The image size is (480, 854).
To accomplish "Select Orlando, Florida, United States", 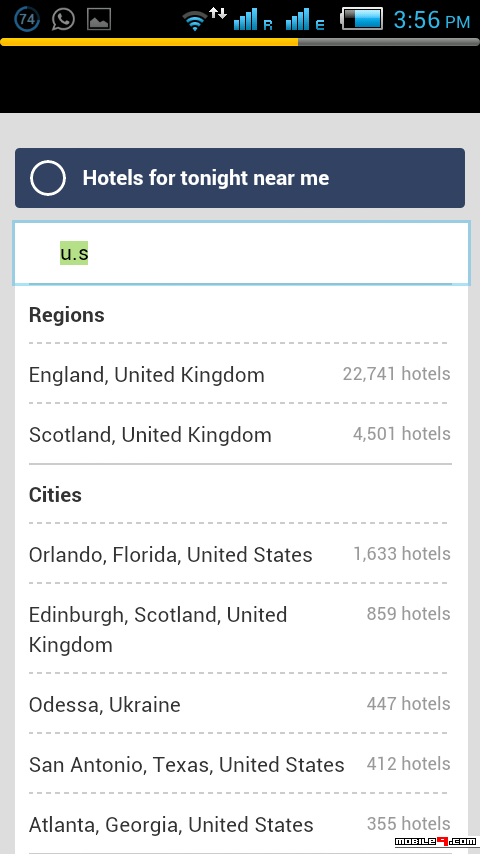I will coord(240,554).
